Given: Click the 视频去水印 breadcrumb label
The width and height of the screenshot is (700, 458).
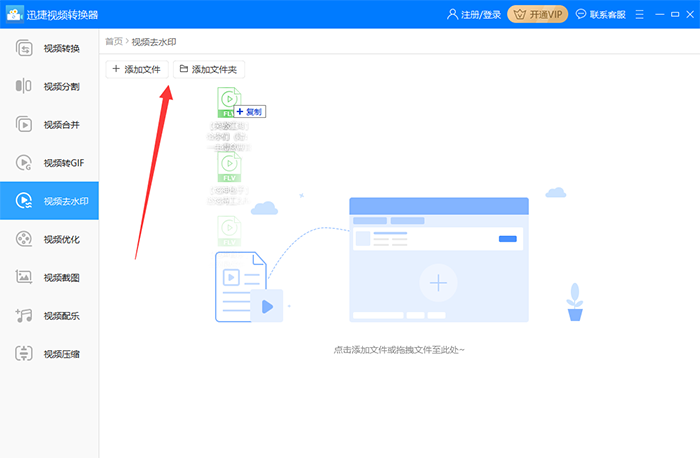Looking at the screenshot, I should [x=154, y=42].
